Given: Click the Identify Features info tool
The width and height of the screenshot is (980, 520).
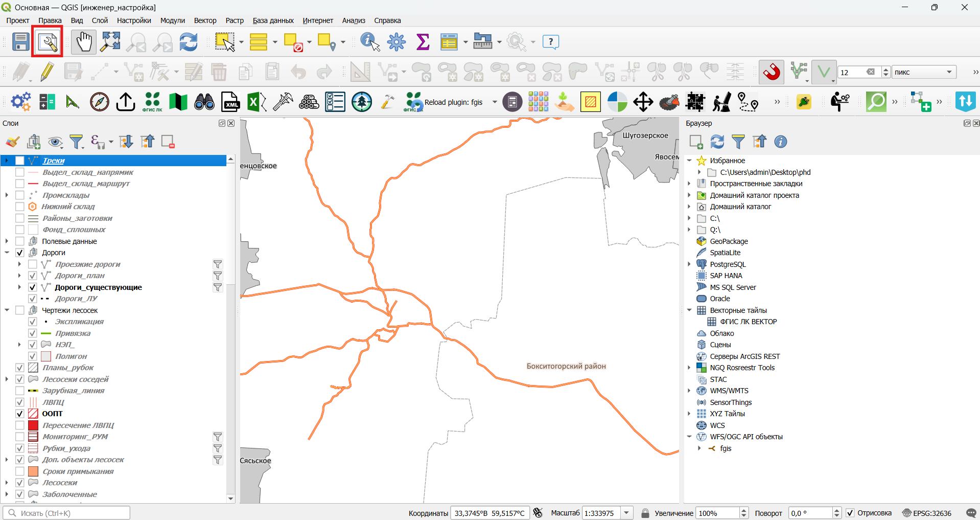Looking at the screenshot, I should (370, 42).
